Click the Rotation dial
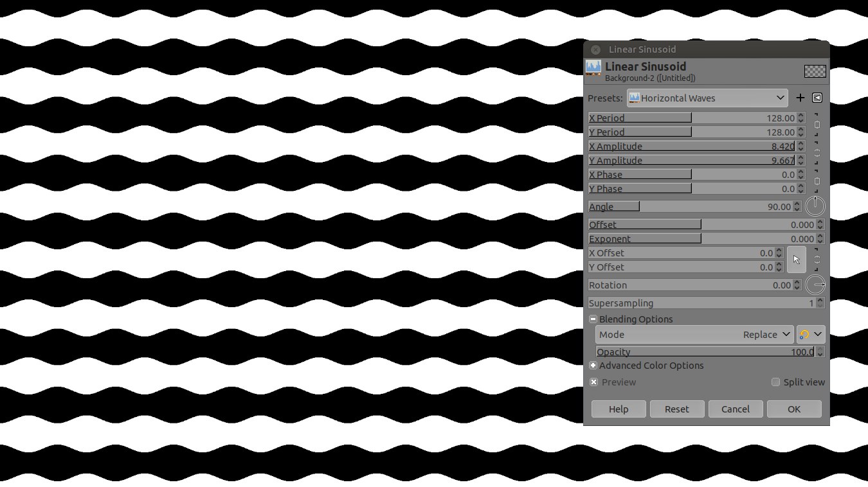 coord(815,285)
